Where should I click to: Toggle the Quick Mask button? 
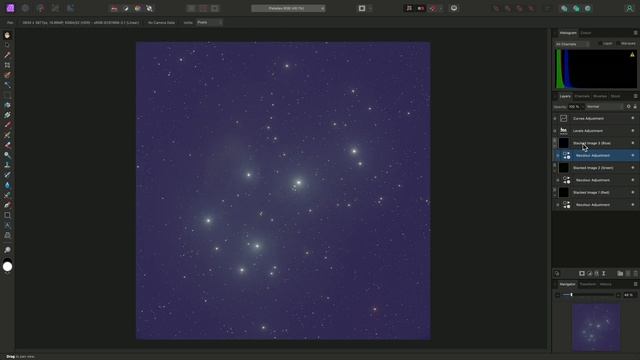pyautogui.click(x=362, y=8)
